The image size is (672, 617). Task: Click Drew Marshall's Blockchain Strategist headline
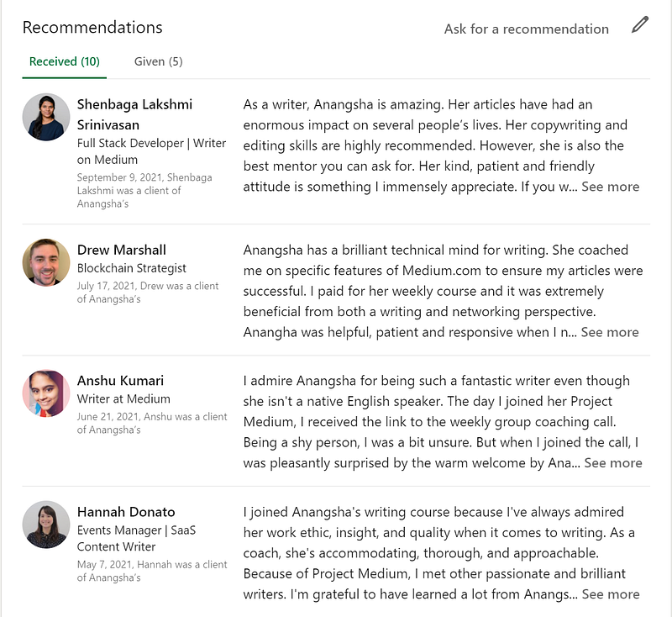click(x=132, y=268)
